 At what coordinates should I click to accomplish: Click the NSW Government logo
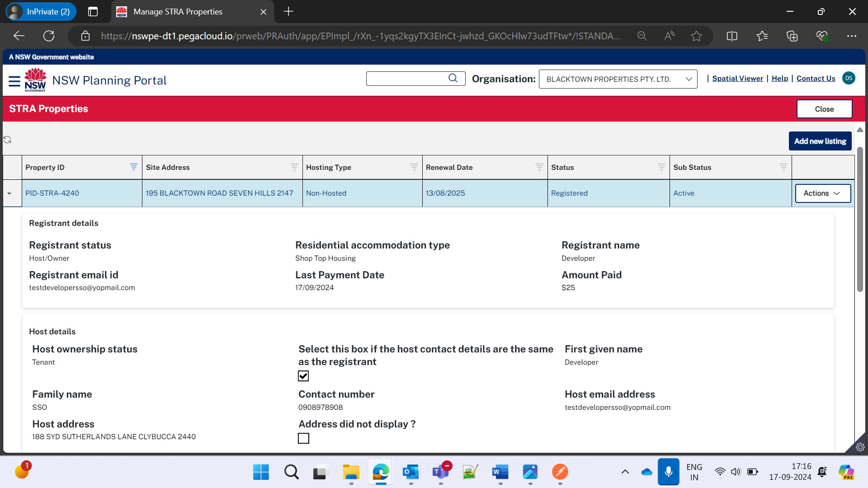point(35,80)
